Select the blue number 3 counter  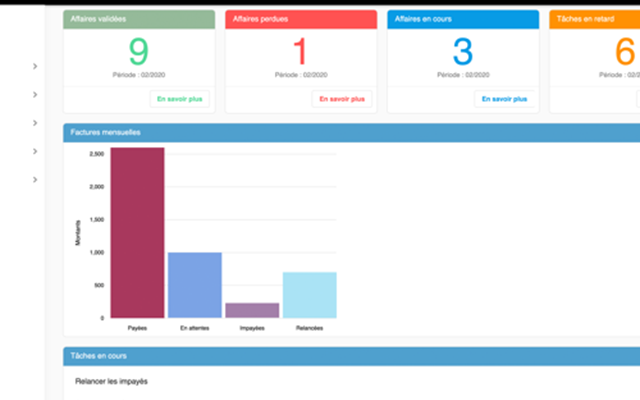pos(463,51)
